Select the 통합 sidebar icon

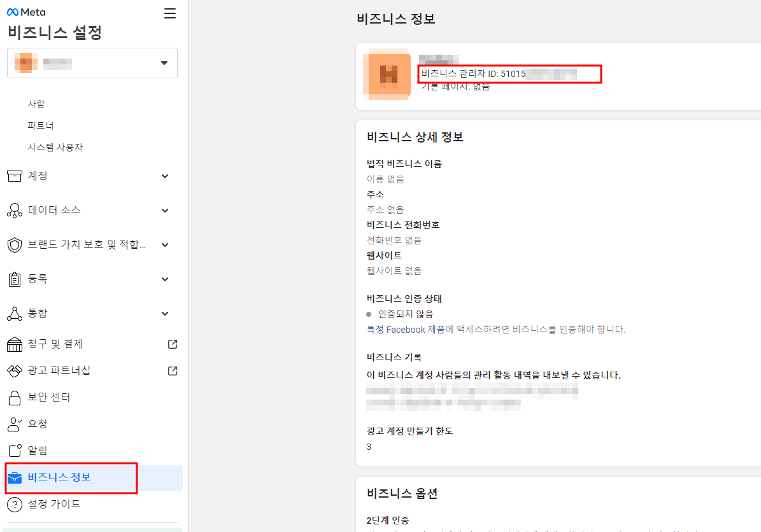pyautogui.click(x=14, y=312)
